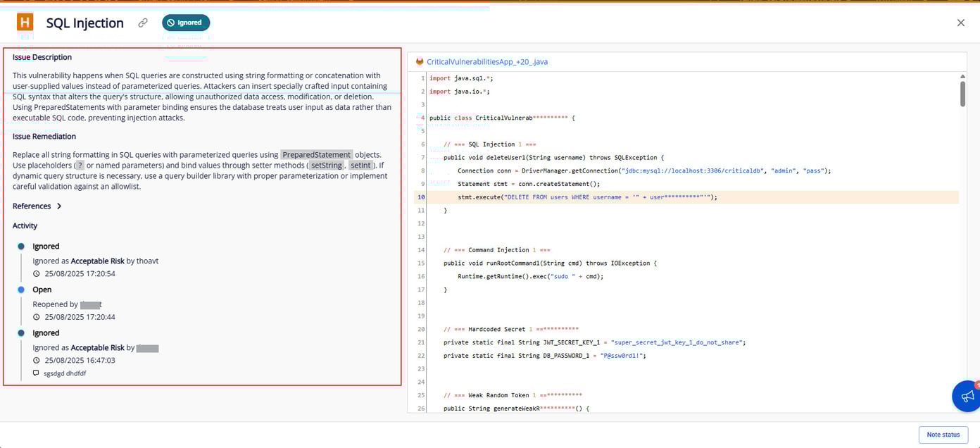
Task: Click the clock icon beside 17:20:44 timestamp
Action: (x=37, y=317)
